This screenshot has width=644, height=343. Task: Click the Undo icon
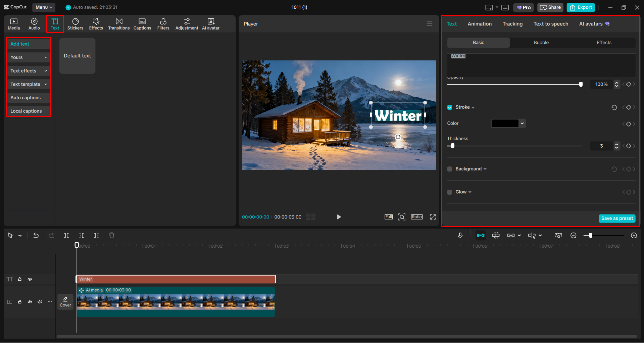(36, 235)
